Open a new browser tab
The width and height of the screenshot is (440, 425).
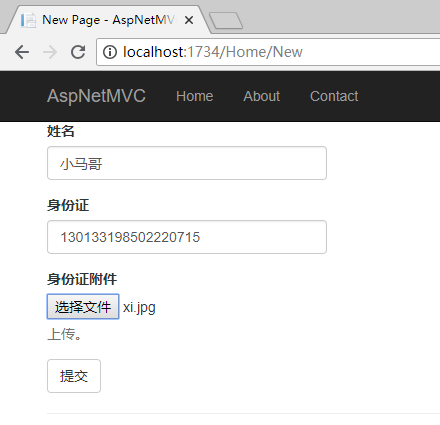click(x=226, y=21)
